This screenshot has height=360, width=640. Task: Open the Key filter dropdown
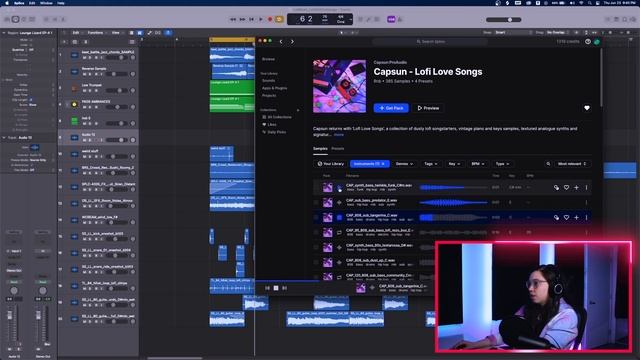click(x=454, y=164)
